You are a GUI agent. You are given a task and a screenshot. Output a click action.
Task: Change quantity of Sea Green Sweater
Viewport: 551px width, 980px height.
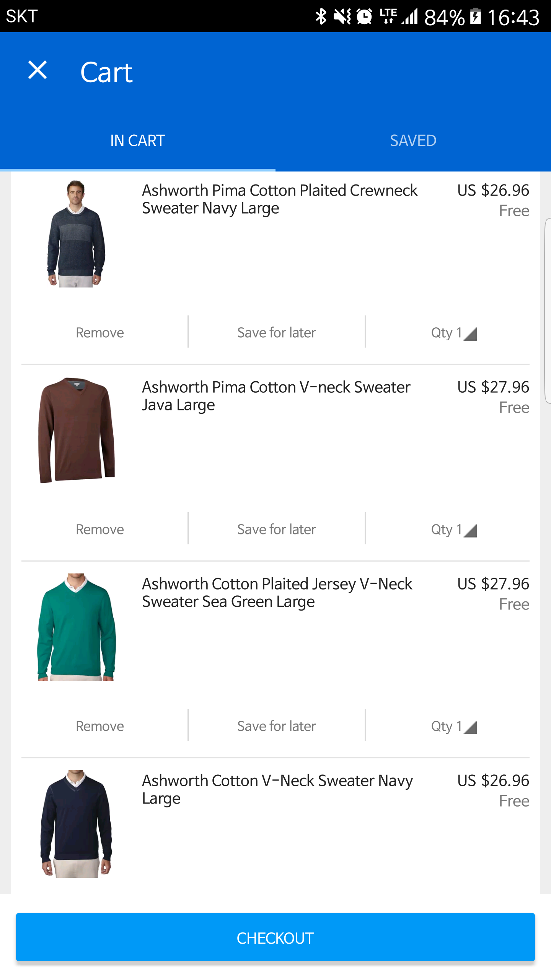click(x=453, y=726)
